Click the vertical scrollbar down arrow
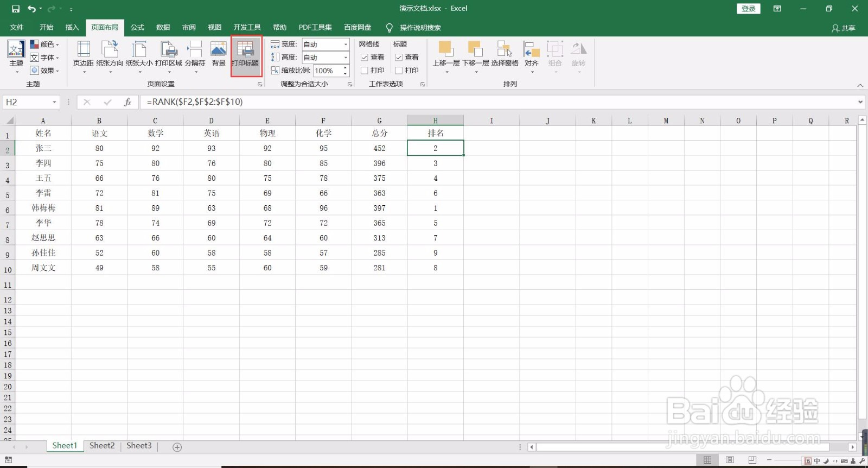The width and height of the screenshot is (868, 468). tap(863, 436)
